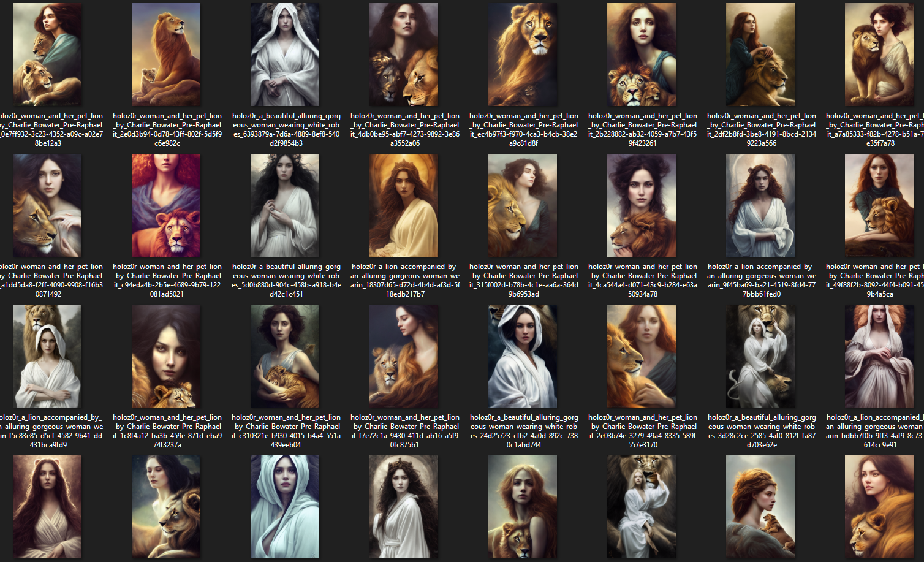Select the thumbnail for file ending 431bca9fd9

pyautogui.click(x=47, y=356)
